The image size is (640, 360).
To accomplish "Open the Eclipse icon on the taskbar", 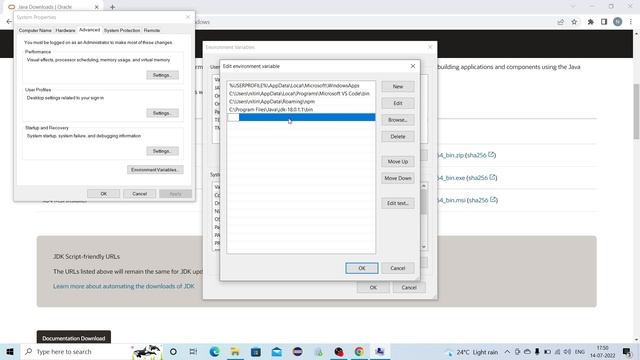I will tap(298, 351).
